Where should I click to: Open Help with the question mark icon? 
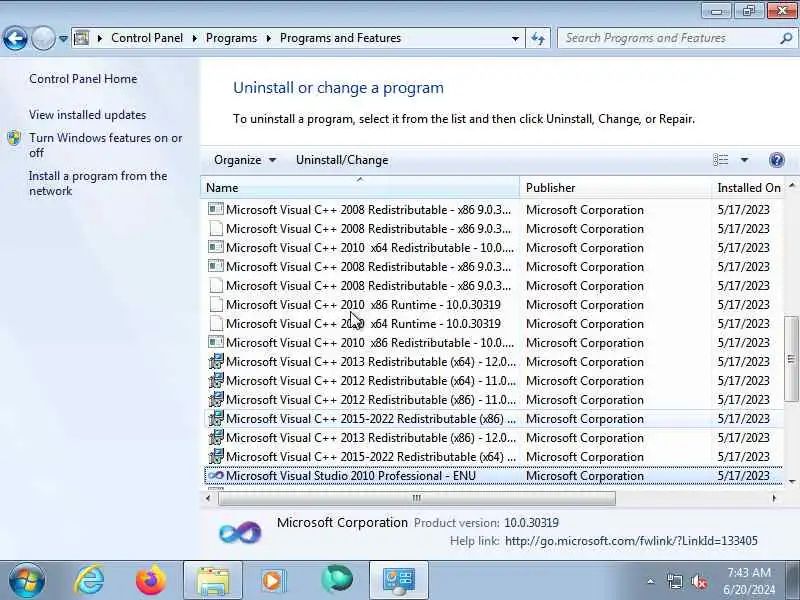pos(777,160)
